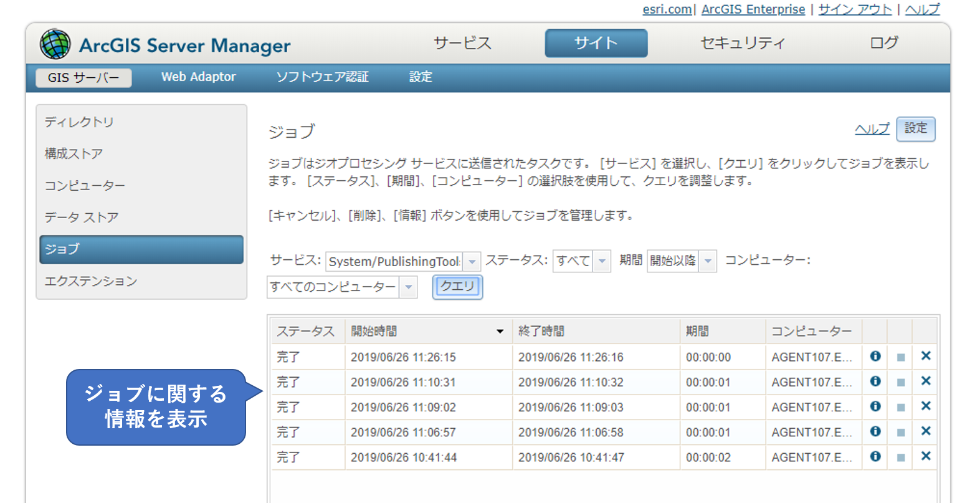The height and width of the screenshot is (503, 980).
Task: Click the サイン アウト link
Action: coord(855,9)
